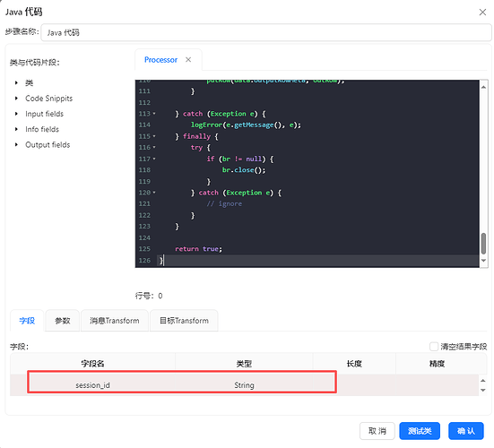This screenshot has width=494, height=448.
Task: Click the 精度 column header
Action: tap(437, 364)
